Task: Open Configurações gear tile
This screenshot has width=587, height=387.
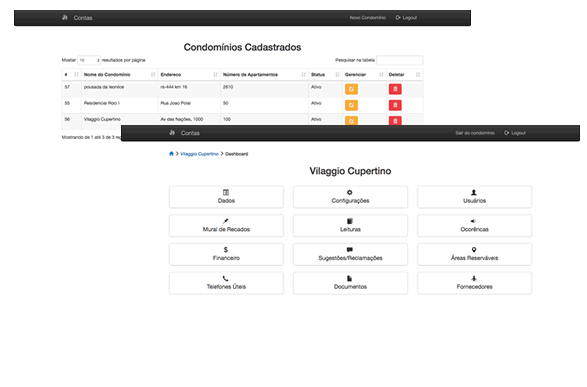Action: (350, 197)
